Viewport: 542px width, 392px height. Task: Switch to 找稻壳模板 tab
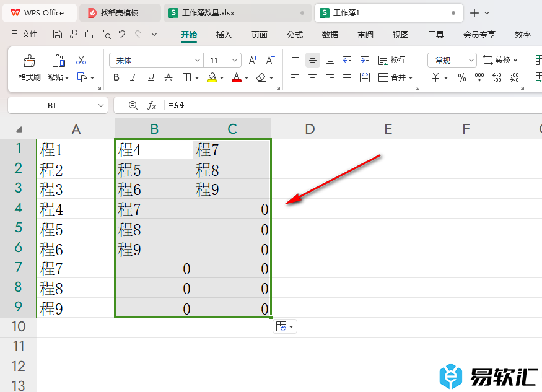coord(120,13)
